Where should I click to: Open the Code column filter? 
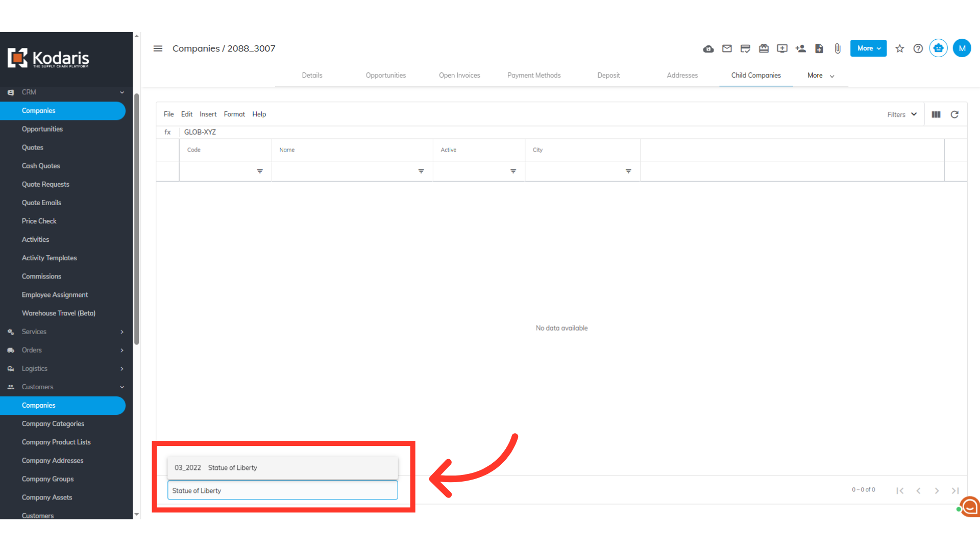(x=260, y=171)
